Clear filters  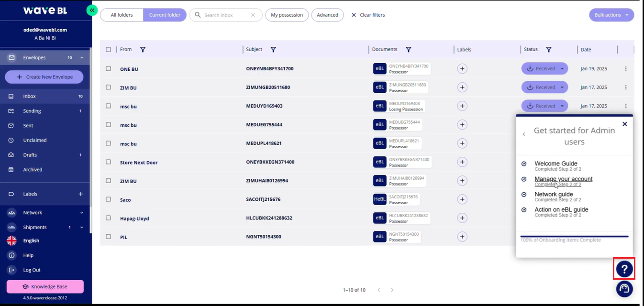click(x=368, y=15)
